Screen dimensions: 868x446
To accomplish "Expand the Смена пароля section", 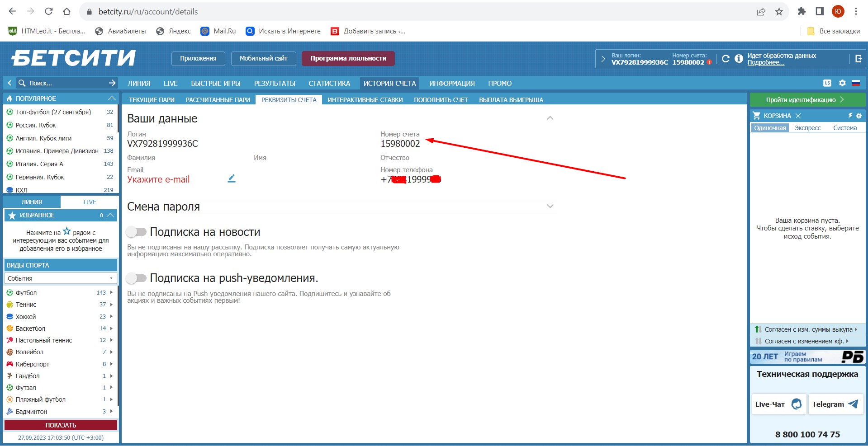I will (x=550, y=207).
